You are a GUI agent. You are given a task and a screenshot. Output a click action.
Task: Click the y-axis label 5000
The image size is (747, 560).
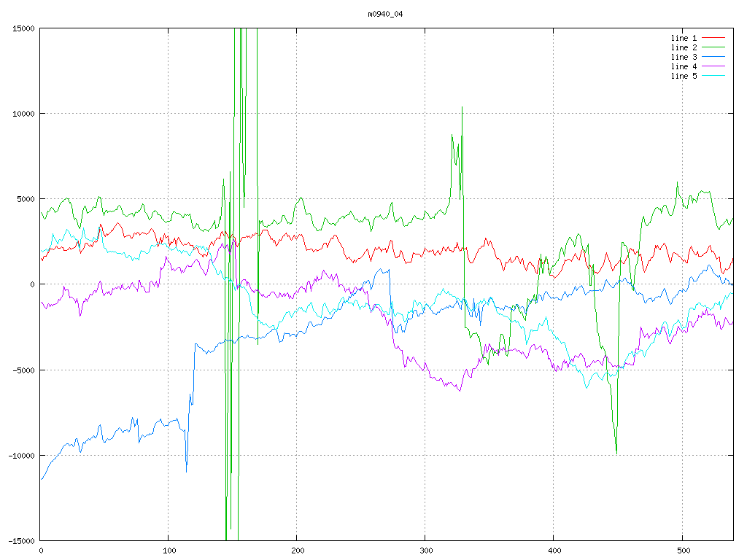26,199
